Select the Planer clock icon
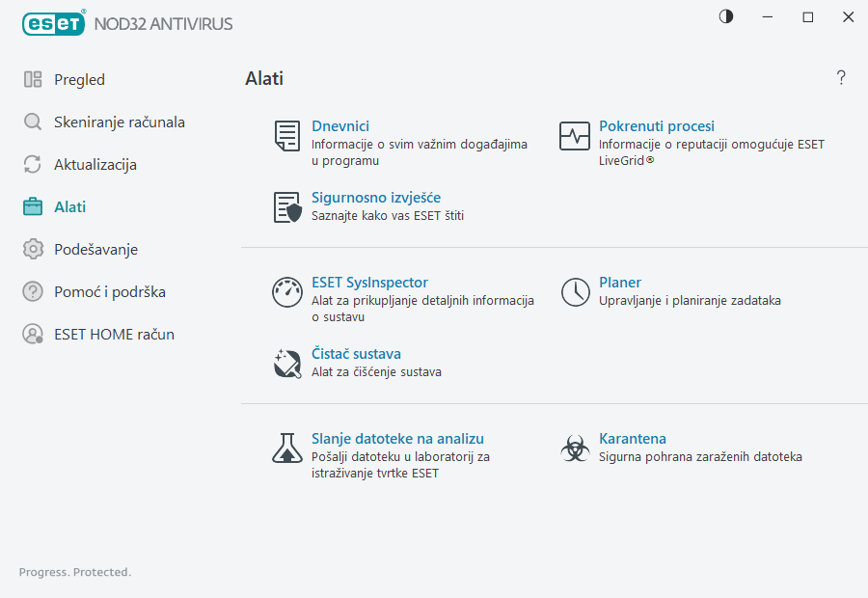 575,291
